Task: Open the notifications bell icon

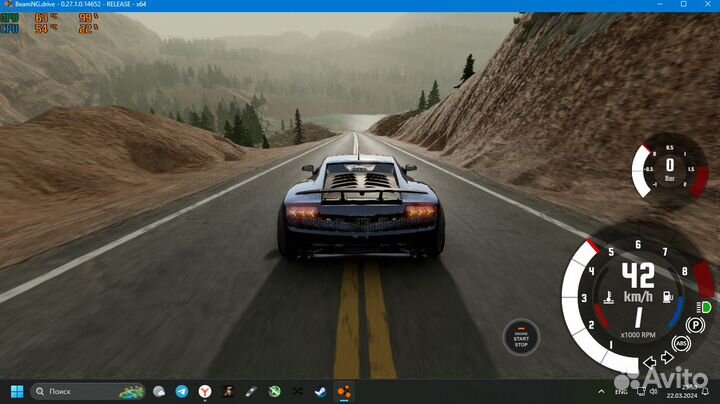Action: point(705,392)
